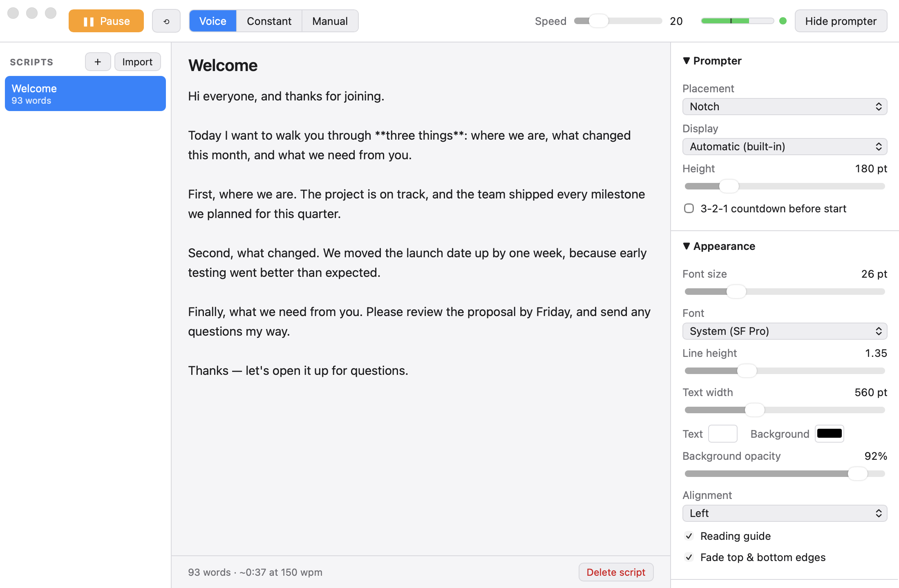Screen dimensions: 899x588
Task: Toggle the Reading guide checkbox
Action: click(x=689, y=536)
